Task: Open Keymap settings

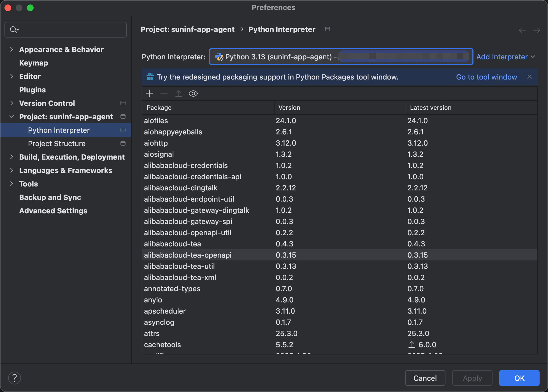Action: (34, 63)
